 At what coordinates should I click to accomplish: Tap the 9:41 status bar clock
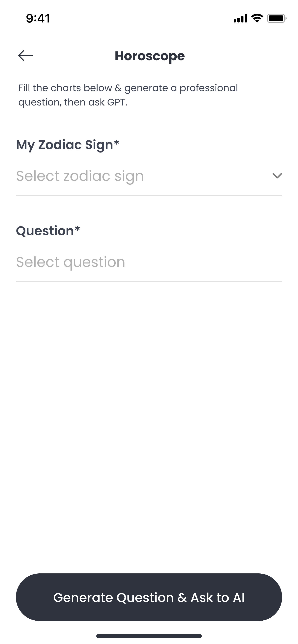pos(38,18)
